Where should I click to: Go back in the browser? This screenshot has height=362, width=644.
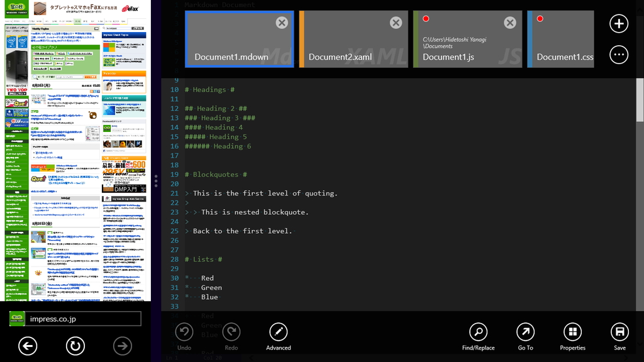28,346
